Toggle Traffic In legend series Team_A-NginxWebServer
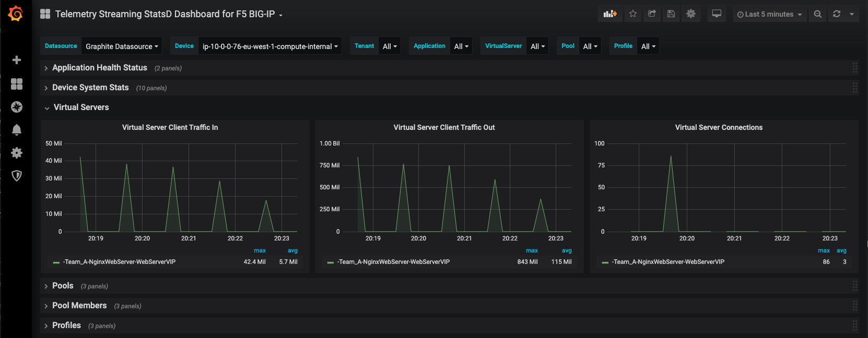 pyautogui.click(x=119, y=262)
